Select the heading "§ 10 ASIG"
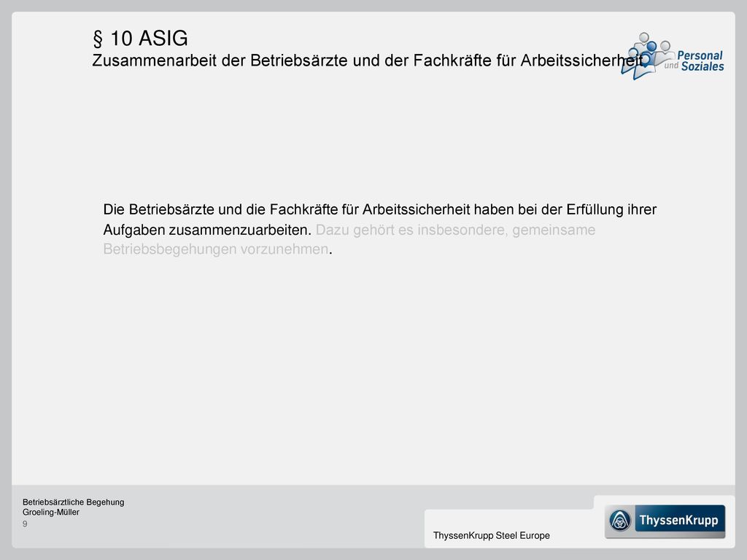The image size is (747, 560). (x=141, y=38)
